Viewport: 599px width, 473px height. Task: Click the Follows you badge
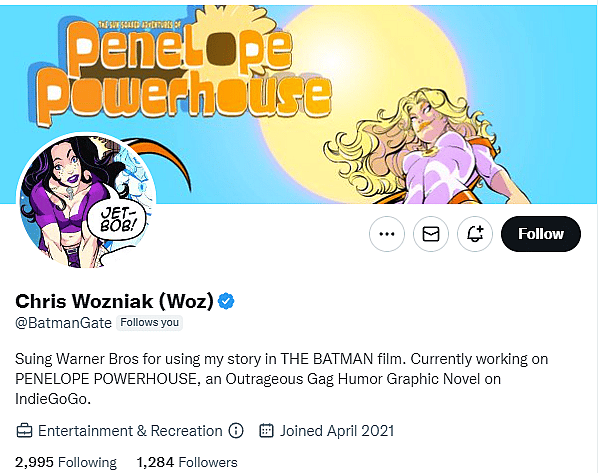149,323
